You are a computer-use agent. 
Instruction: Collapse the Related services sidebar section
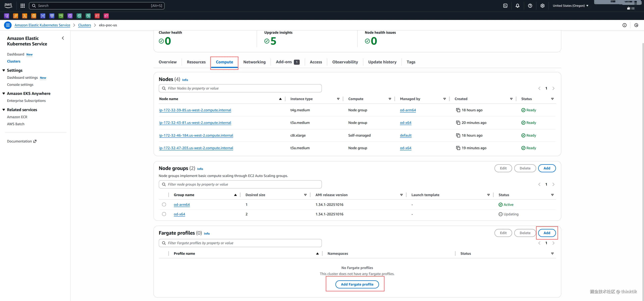point(4,110)
